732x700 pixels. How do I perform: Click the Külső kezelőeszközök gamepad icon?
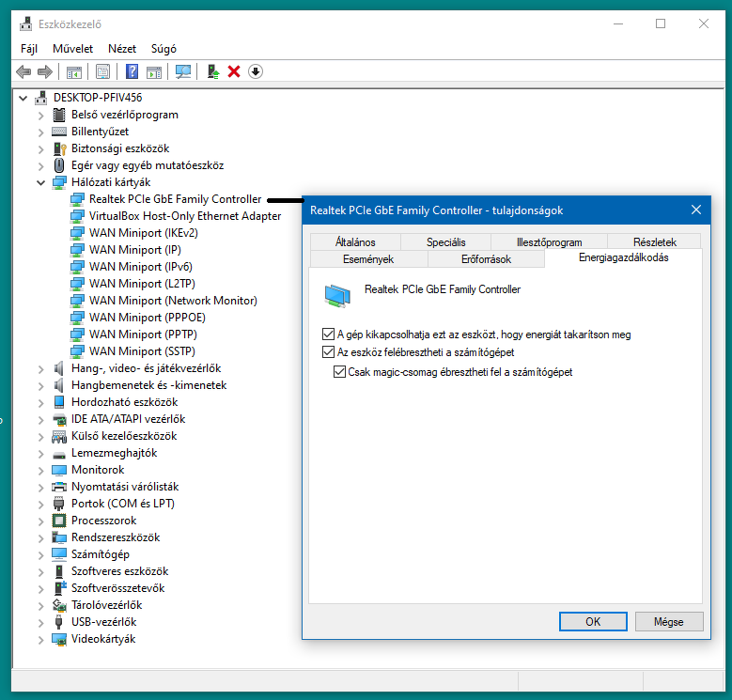coord(59,436)
